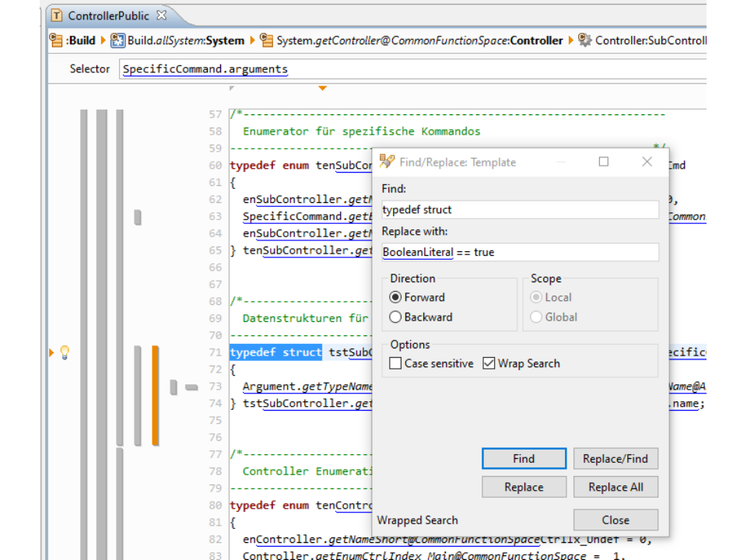The image size is (747, 560).
Task: Uncheck the Wrap Search option
Action: [489, 363]
